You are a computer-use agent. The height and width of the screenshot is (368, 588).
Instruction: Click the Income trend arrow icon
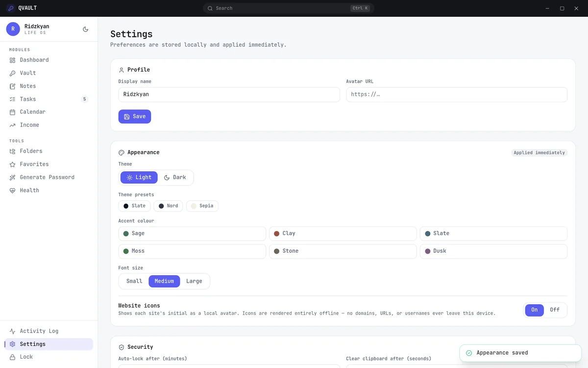point(13,125)
